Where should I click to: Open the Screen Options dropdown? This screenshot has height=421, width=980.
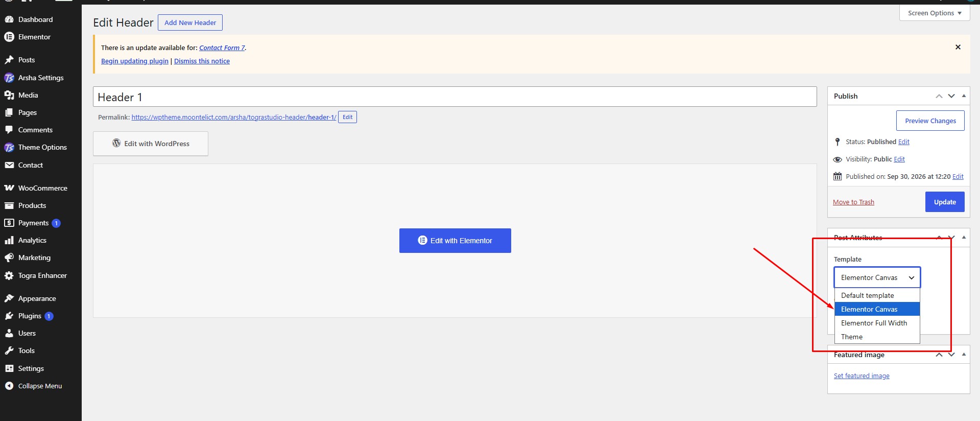pos(935,13)
